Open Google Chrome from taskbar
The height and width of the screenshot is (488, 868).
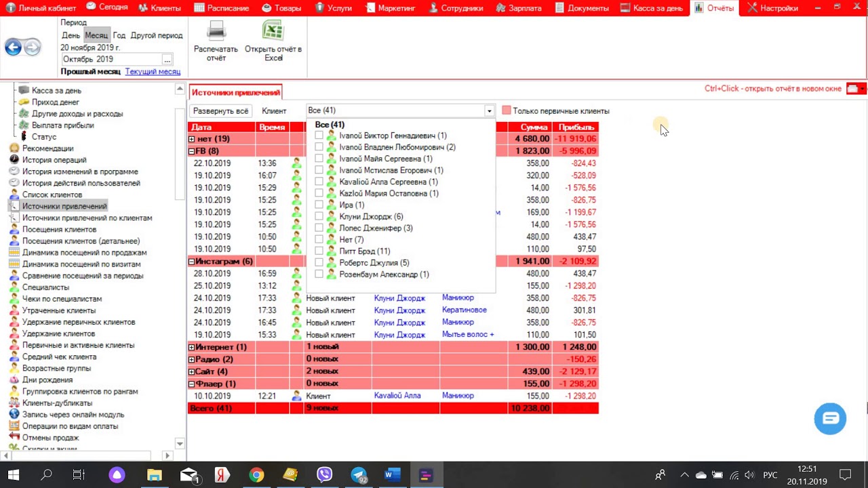[256, 474]
